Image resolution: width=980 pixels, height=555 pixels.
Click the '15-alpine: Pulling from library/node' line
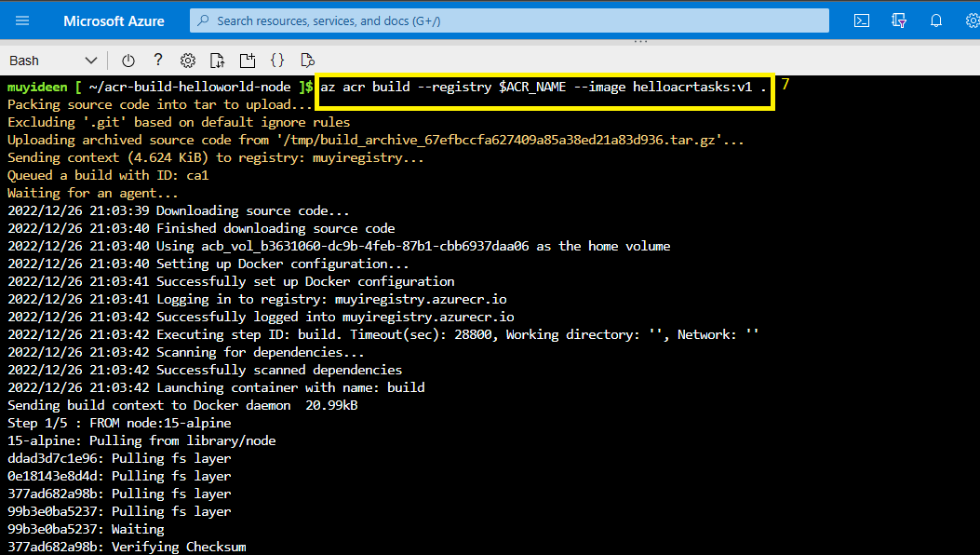coord(141,440)
